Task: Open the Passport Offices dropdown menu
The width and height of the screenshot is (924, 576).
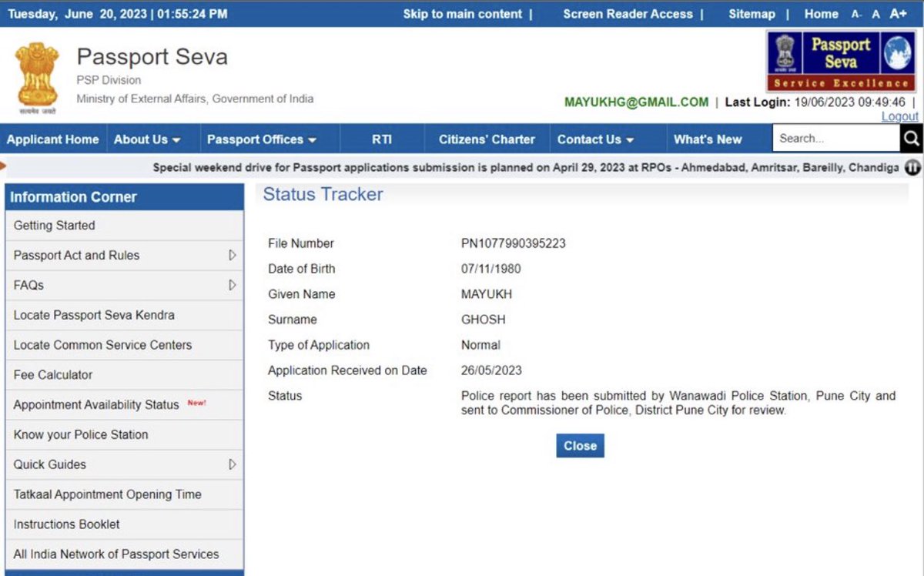Action: click(262, 139)
